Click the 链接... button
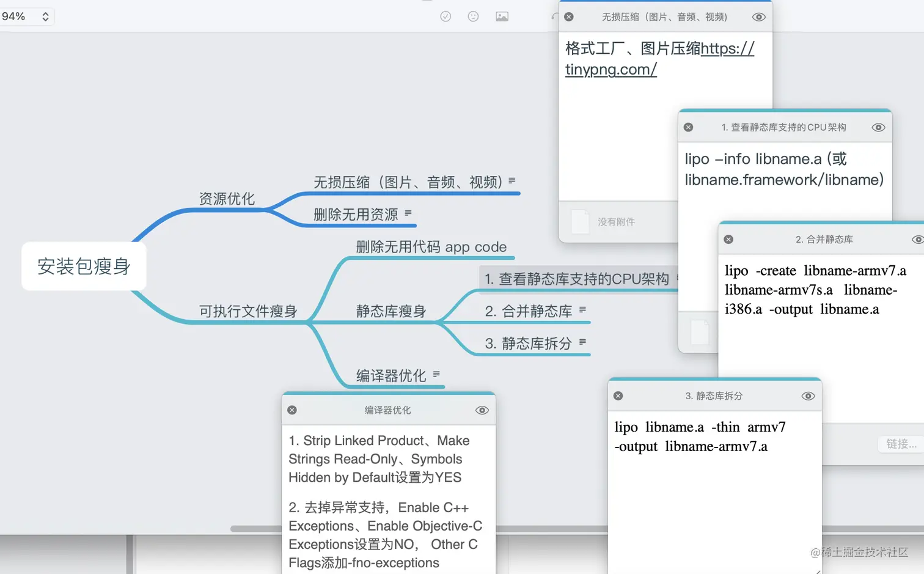The image size is (924, 574). click(901, 444)
